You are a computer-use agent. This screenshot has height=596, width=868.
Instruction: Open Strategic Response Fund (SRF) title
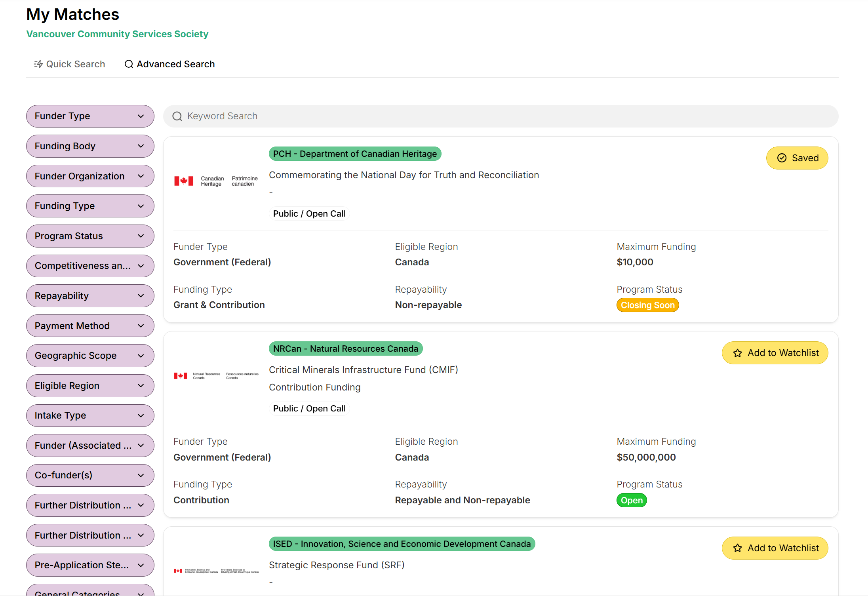tap(337, 565)
